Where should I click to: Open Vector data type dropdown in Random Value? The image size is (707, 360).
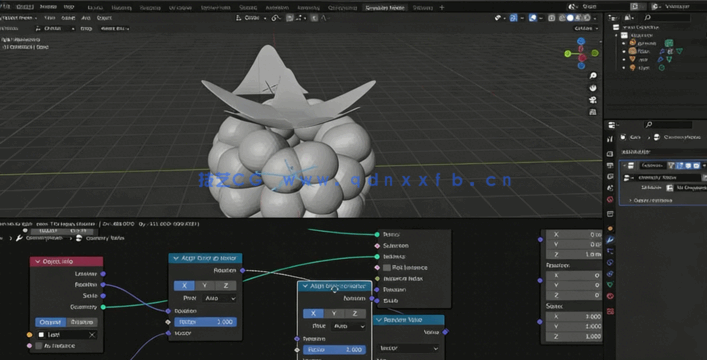409,348
